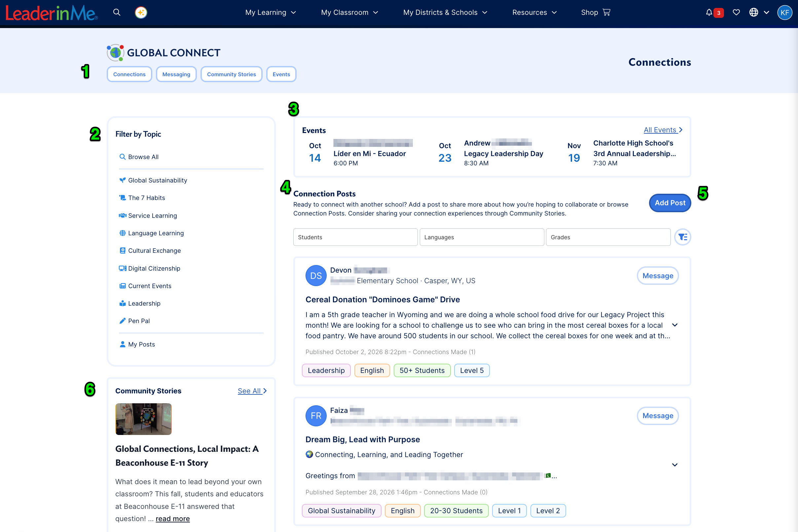
Task: Filter by Language Learning topic
Action: [152, 233]
